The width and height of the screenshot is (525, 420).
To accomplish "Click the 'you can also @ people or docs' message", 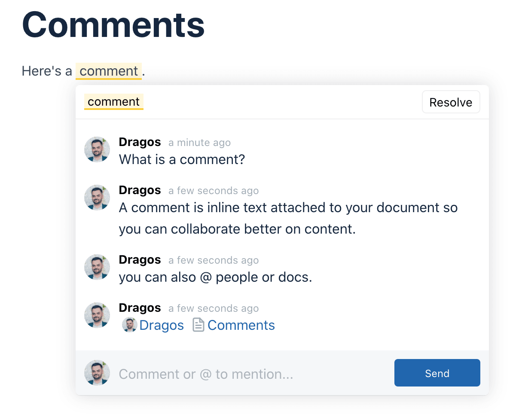I will (215, 277).
